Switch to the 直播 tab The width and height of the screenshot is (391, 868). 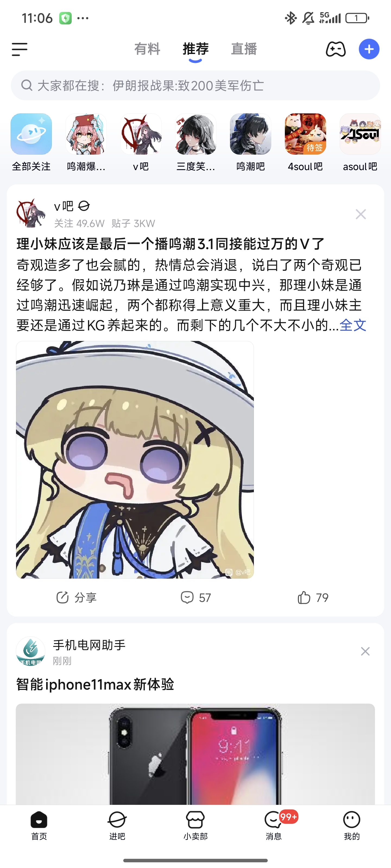[x=244, y=49]
